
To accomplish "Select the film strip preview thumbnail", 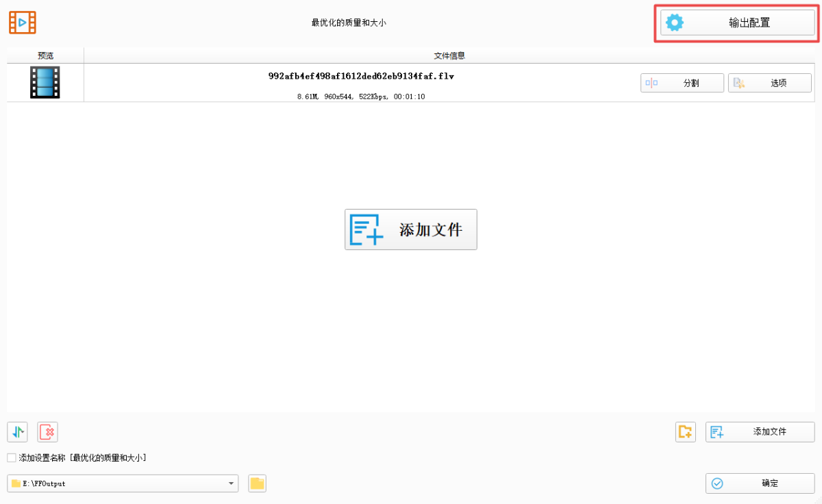I will pyautogui.click(x=45, y=82).
